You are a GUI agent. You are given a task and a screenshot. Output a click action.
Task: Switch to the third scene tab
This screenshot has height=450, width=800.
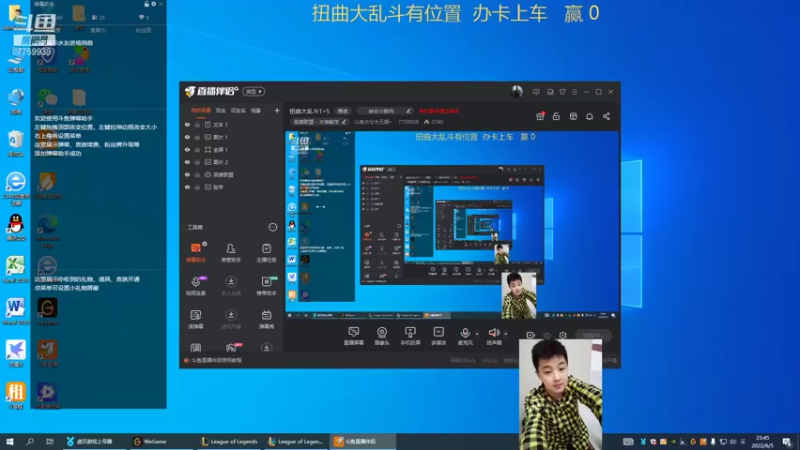click(x=238, y=110)
